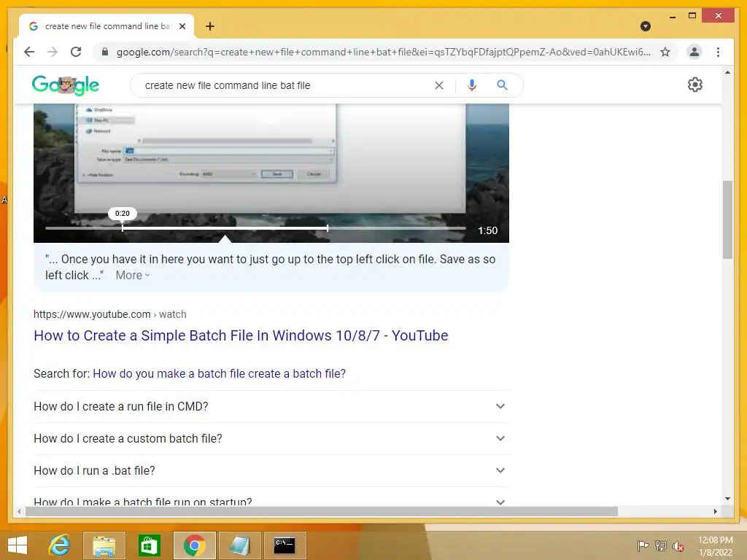Click the network tray icon
This screenshot has height=560, width=747.
click(x=661, y=545)
